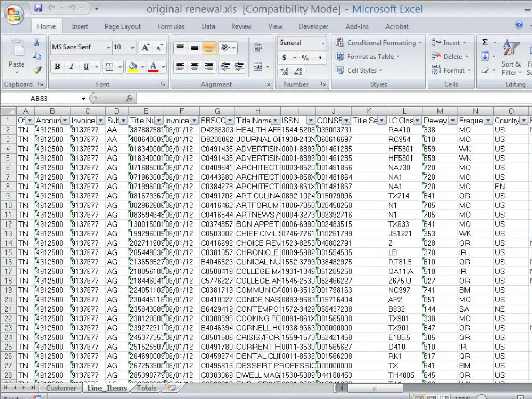Click the horizontal scrollbar thumb
Image resolution: width=532 pixels, height=399 pixels.
(x=375, y=388)
